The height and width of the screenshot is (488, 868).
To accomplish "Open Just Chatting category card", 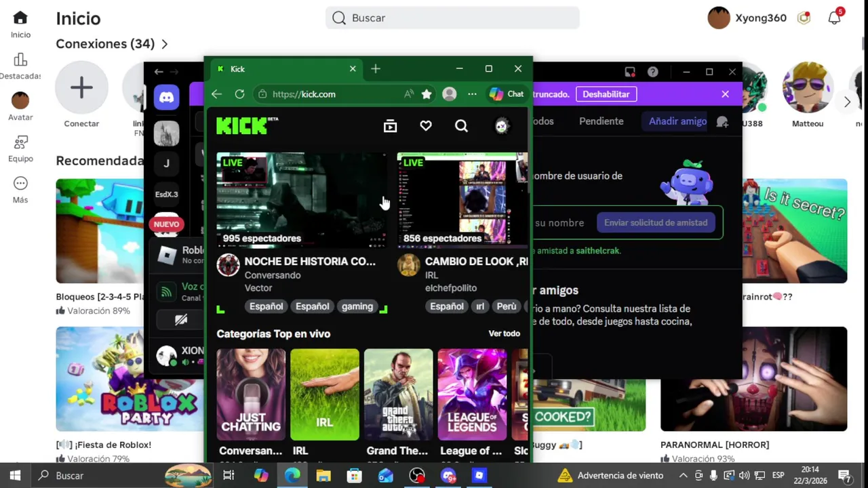I will 251,394.
